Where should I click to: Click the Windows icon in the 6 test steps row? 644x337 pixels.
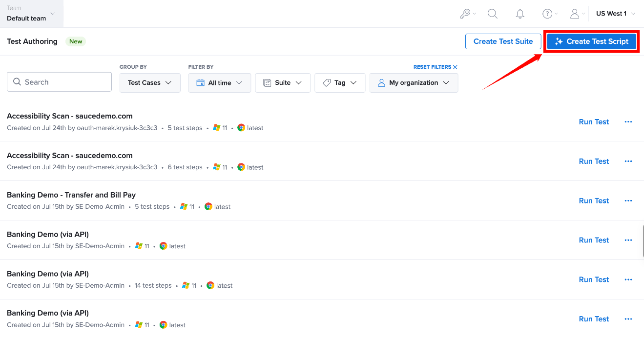(217, 167)
